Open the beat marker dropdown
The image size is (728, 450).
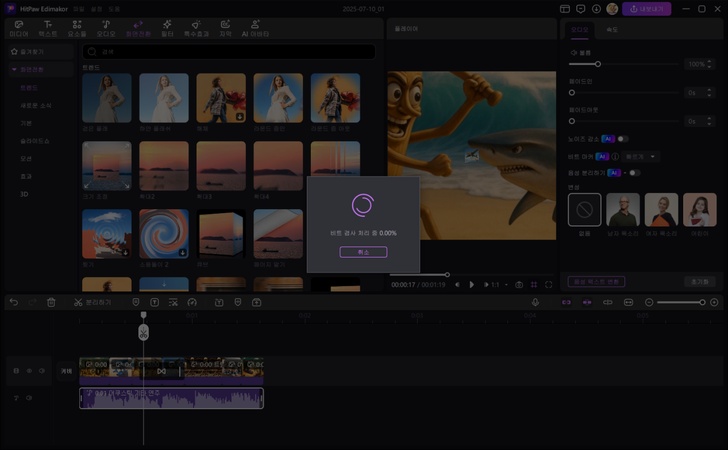[640, 157]
